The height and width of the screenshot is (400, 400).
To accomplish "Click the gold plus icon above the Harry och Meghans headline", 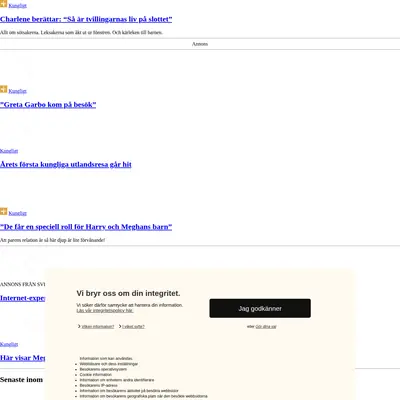I will [x=3, y=211].
